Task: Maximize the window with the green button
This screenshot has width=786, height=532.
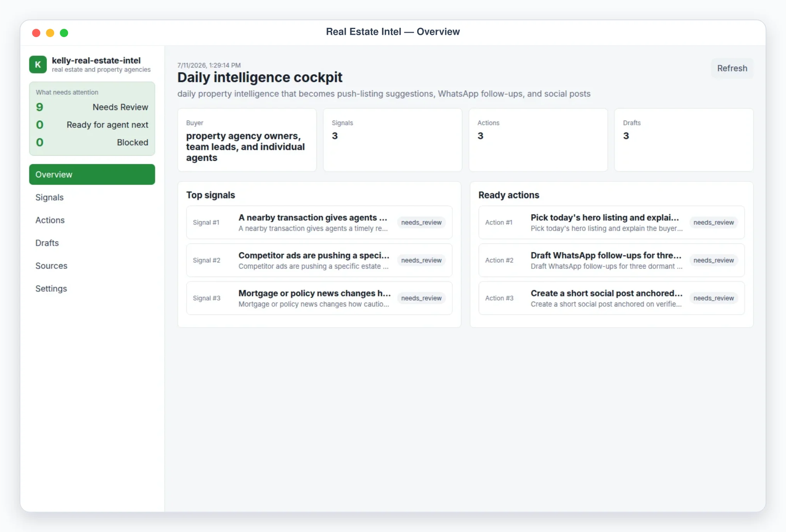Action: tap(64, 33)
